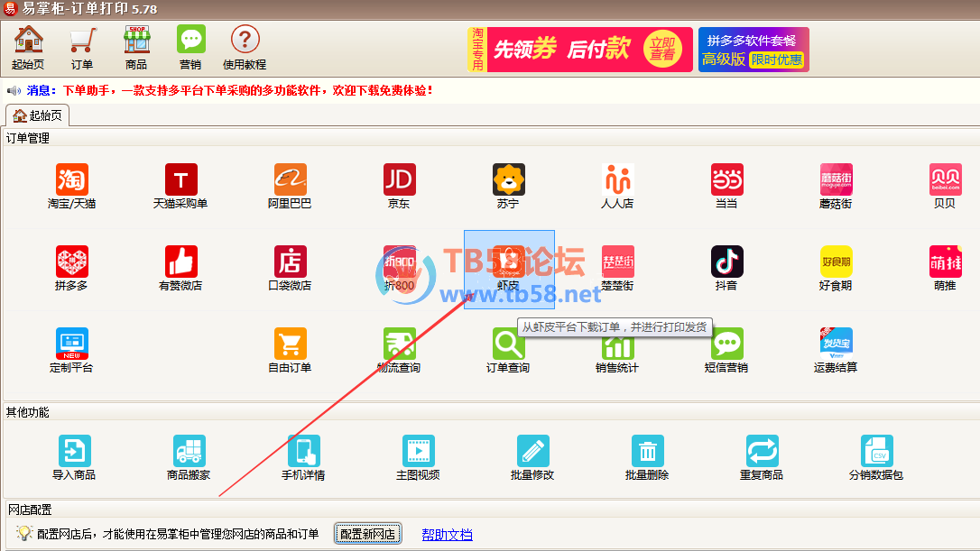Choose the 苏宁 platform icon

pyautogui.click(x=508, y=186)
